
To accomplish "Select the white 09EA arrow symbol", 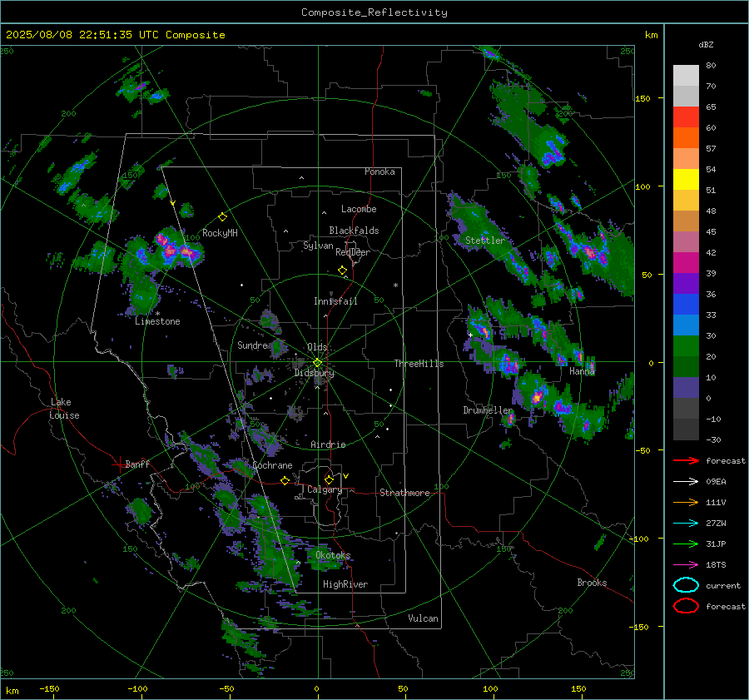I will tap(686, 482).
